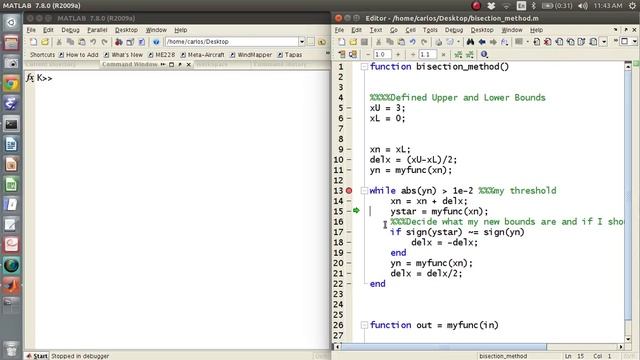Set a breakpoint on line 9 dash
Image resolution: width=640 pixels, height=360 pixels.
[349, 149]
